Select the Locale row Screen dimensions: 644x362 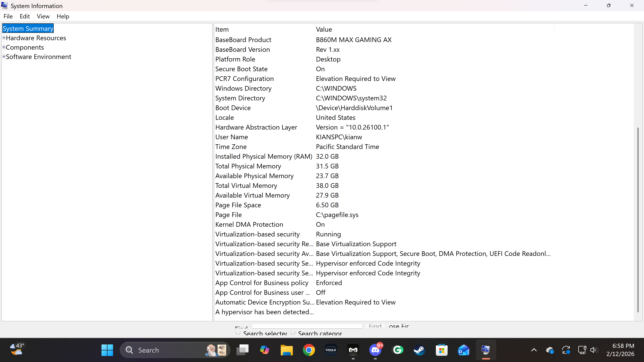coord(384,117)
